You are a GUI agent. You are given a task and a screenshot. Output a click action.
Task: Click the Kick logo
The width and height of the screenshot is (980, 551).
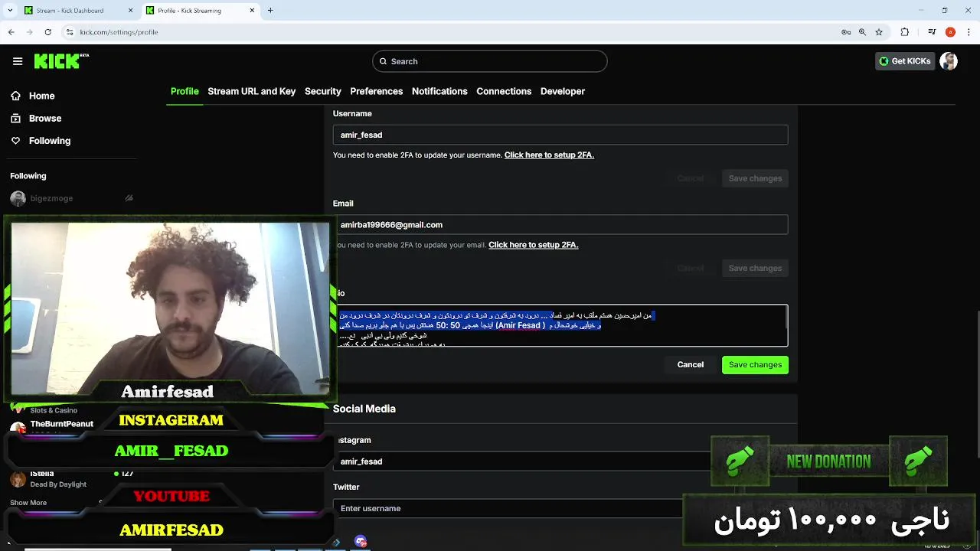click(x=61, y=61)
